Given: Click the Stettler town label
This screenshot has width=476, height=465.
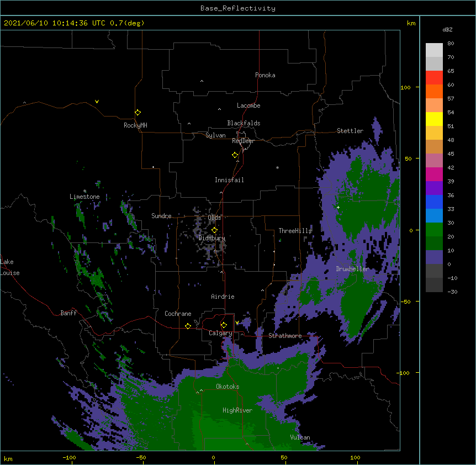Looking at the screenshot, I should 350,131.
